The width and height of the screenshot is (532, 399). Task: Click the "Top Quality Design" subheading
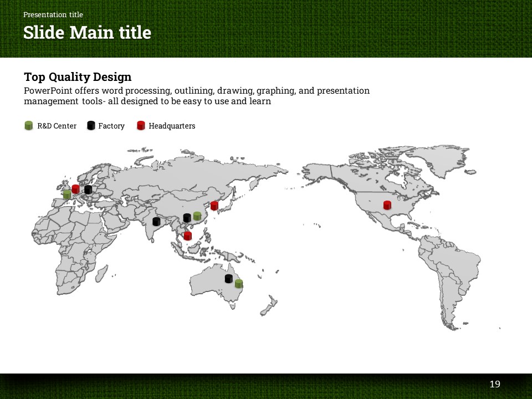[x=78, y=76]
